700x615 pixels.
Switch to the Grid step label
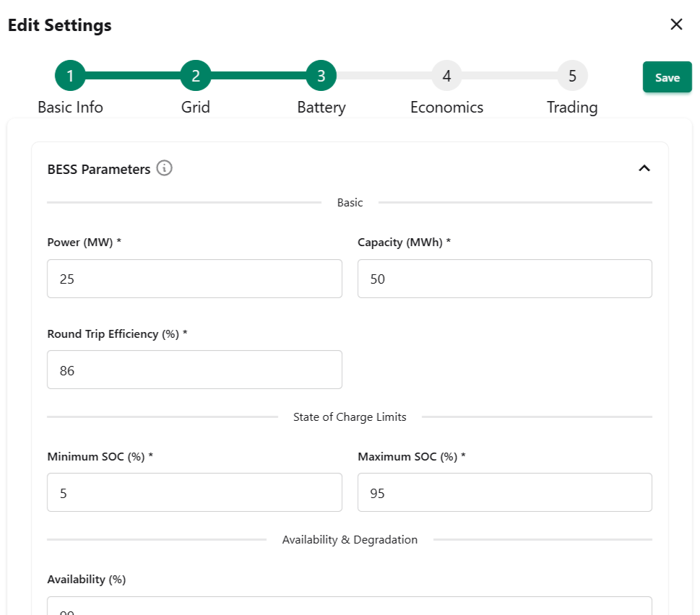pyautogui.click(x=195, y=108)
